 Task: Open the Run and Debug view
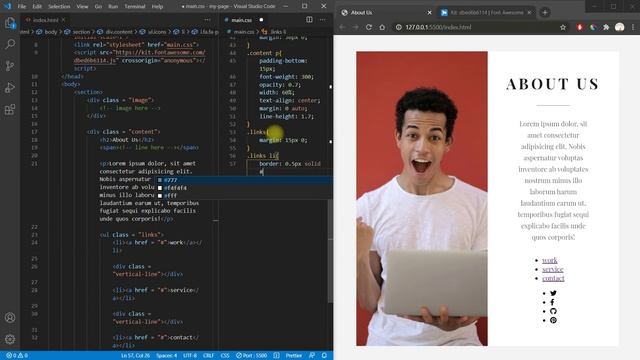10,88
